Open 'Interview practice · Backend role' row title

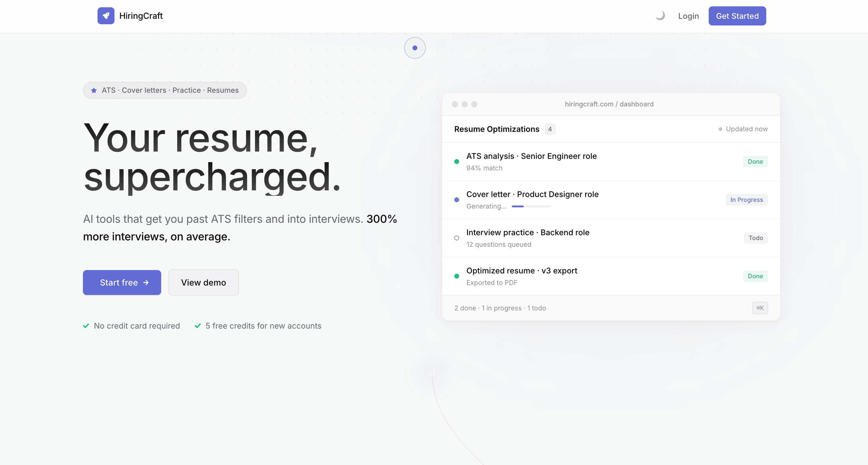click(528, 232)
